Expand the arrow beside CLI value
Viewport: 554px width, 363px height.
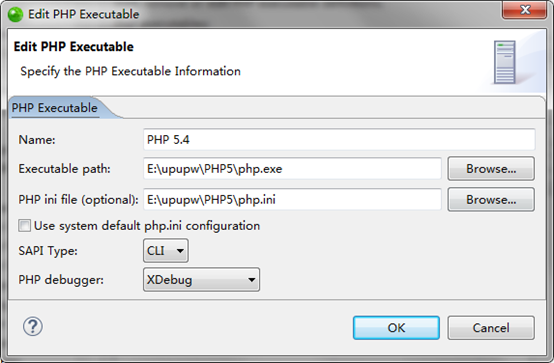coord(180,251)
